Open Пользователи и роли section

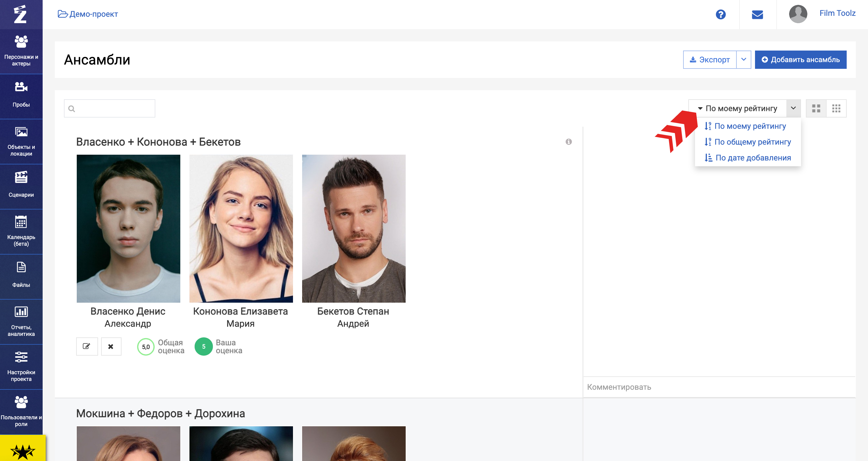coord(21,412)
